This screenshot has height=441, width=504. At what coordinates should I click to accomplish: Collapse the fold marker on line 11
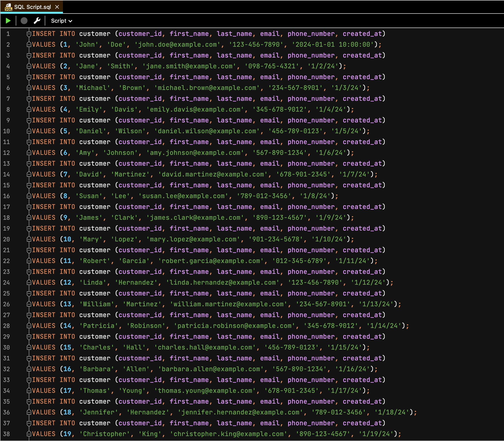pos(29,142)
